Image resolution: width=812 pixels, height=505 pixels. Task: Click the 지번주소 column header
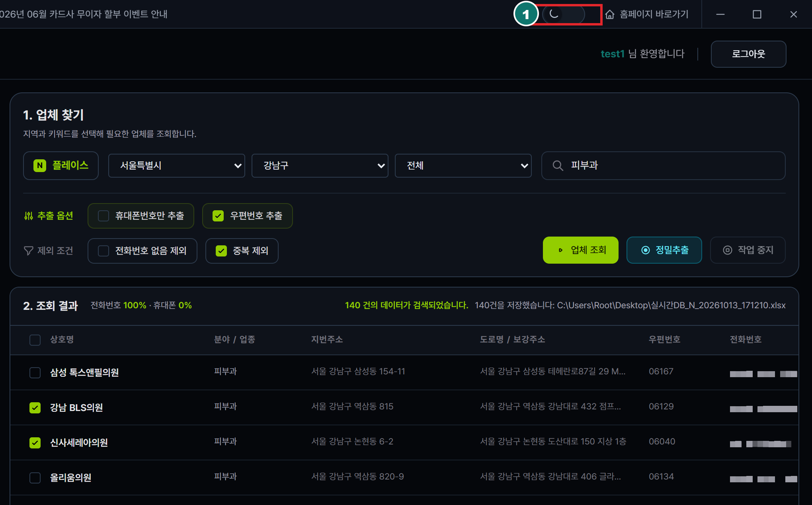pos(327,339)
